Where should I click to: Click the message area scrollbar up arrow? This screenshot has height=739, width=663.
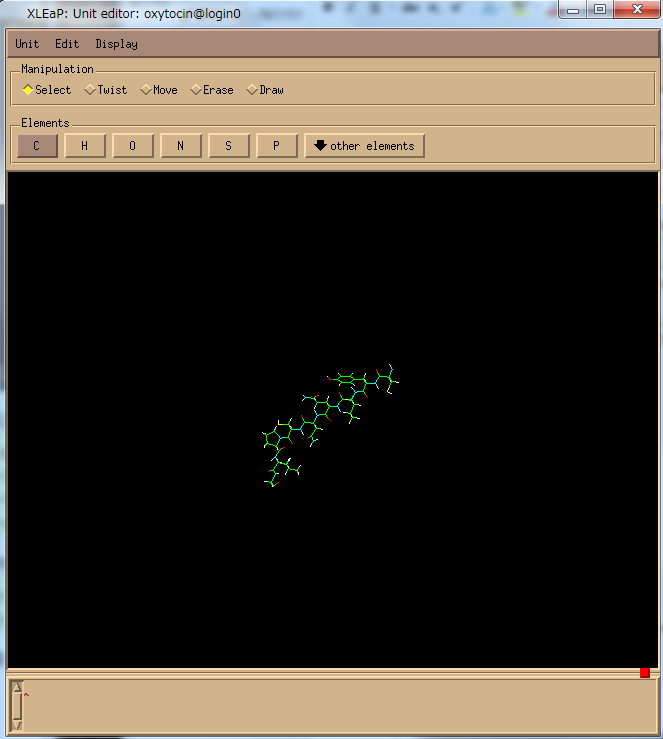click(17, 686)
